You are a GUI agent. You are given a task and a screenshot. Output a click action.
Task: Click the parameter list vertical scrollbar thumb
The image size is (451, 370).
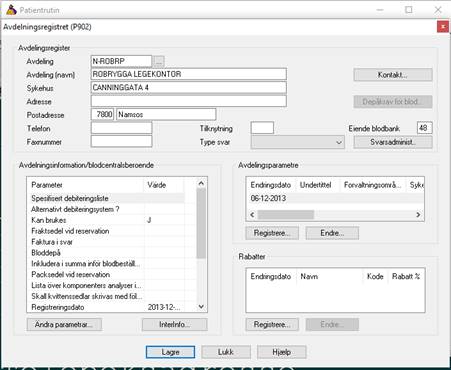point(201,223)
